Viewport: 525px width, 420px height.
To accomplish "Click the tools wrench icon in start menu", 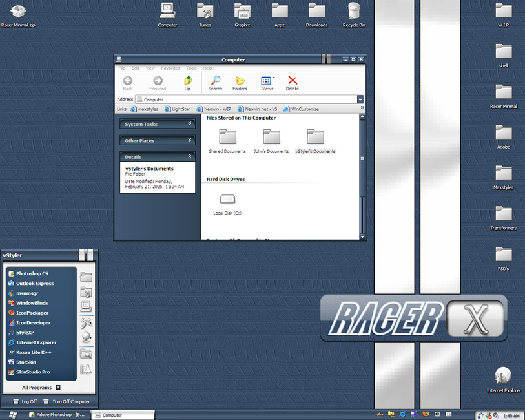I will [x=86, y=323].
